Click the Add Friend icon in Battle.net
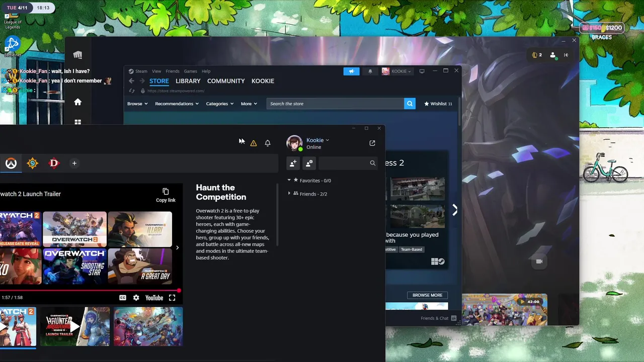 (x=293, y=163)
